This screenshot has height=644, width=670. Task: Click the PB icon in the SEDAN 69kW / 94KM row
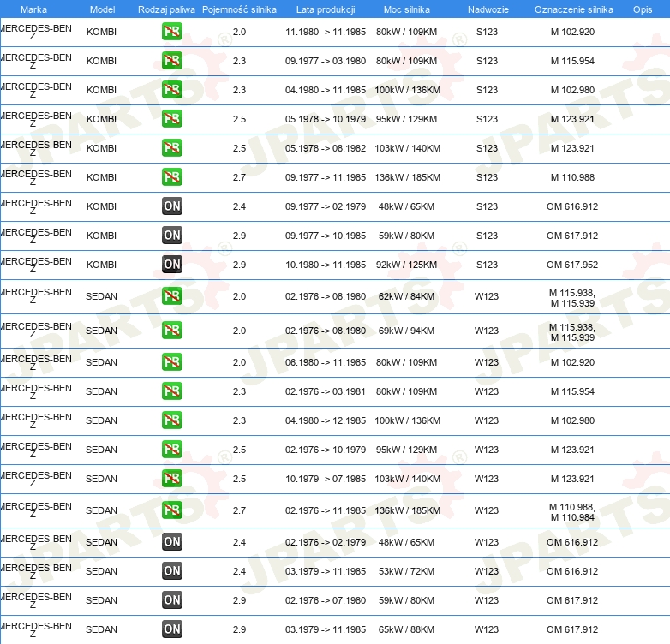172,331
